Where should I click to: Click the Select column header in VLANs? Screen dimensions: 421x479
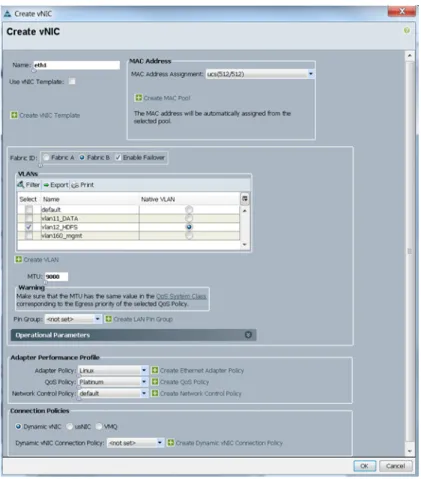click(29, 199)
